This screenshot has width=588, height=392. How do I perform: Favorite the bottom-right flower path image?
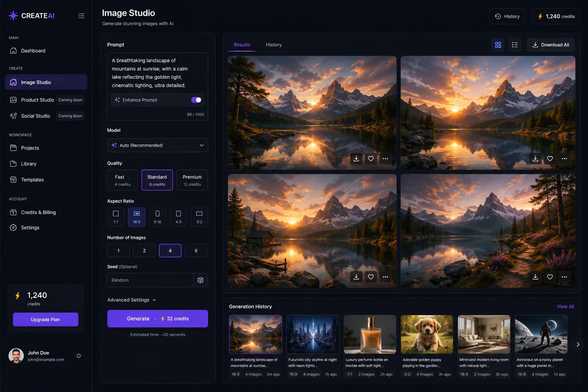550,277
